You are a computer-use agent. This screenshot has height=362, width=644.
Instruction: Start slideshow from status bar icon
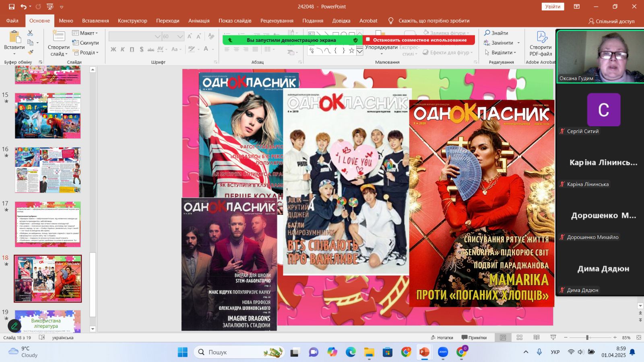553,337
